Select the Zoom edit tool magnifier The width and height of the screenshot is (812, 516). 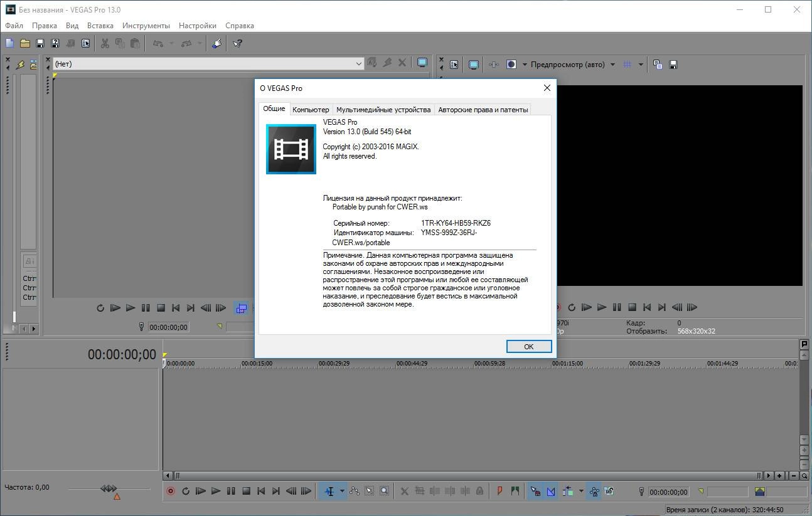tap(385, 492)
